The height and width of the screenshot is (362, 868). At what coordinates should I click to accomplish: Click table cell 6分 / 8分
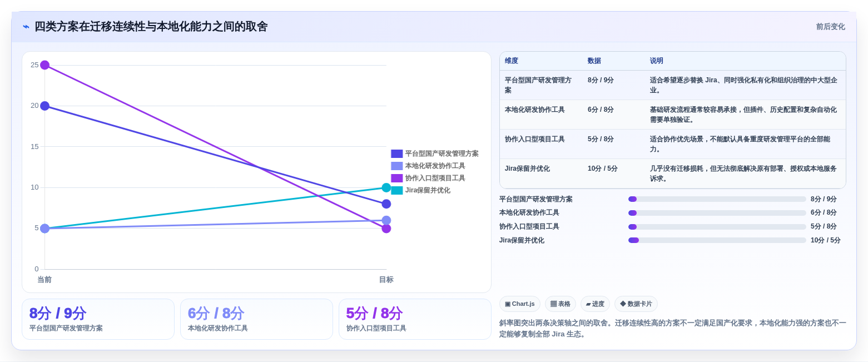click(601, 110)
